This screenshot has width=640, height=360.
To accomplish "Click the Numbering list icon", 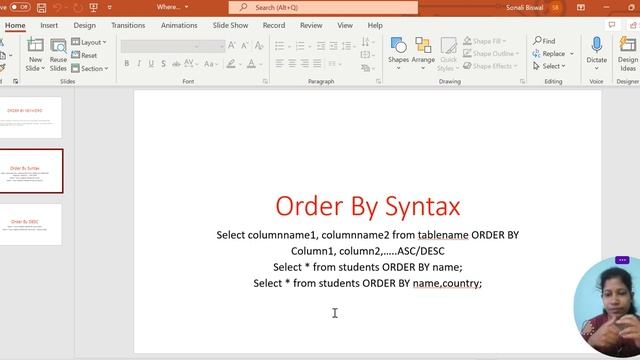I will click(x=300, y=46).
